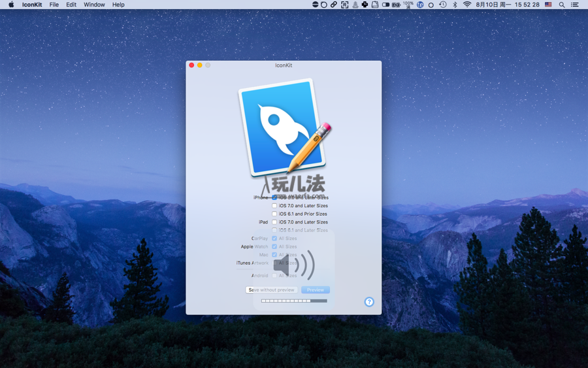
Task: Click the 'iPhone' section label
Action: pyautogui.click(x=261, y=197)
